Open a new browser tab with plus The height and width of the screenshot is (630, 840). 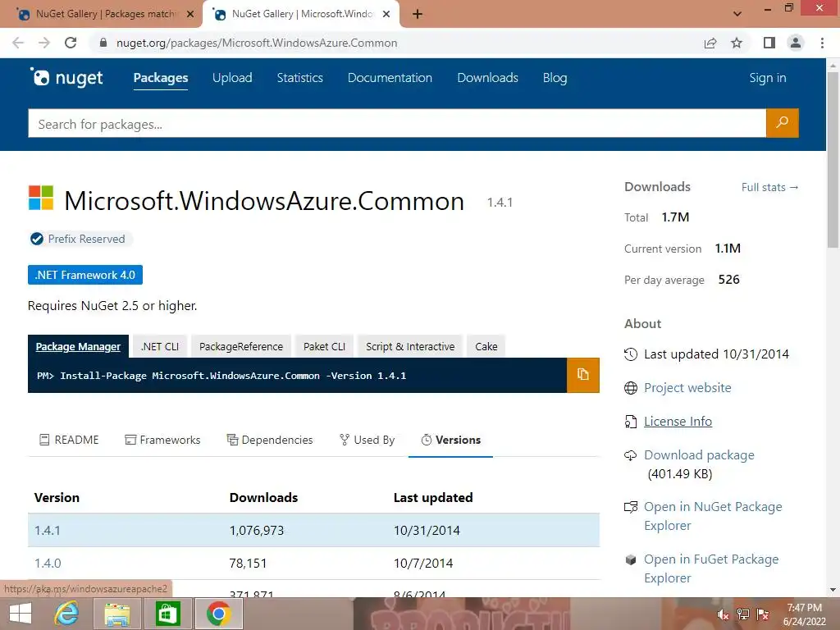[x=418, y=15]
